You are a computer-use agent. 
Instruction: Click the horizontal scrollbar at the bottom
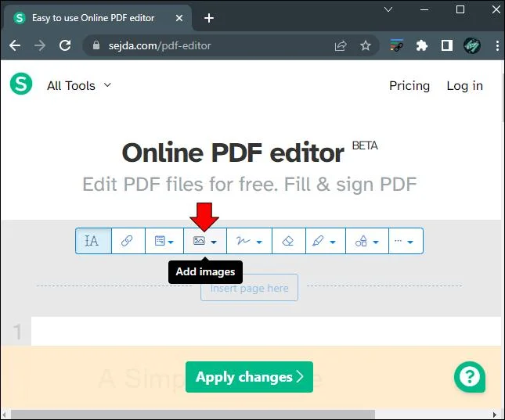193,415
